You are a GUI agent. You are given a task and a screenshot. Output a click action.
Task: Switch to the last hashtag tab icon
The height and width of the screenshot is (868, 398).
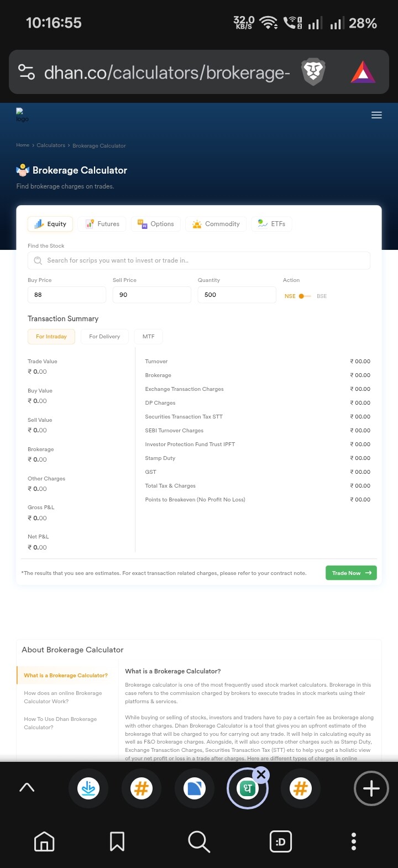(301, 788)
